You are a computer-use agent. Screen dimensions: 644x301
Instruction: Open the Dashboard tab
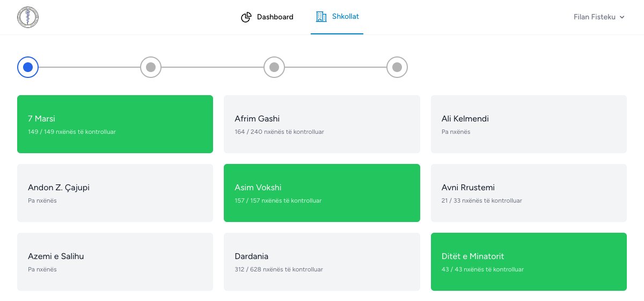[267, 17]
